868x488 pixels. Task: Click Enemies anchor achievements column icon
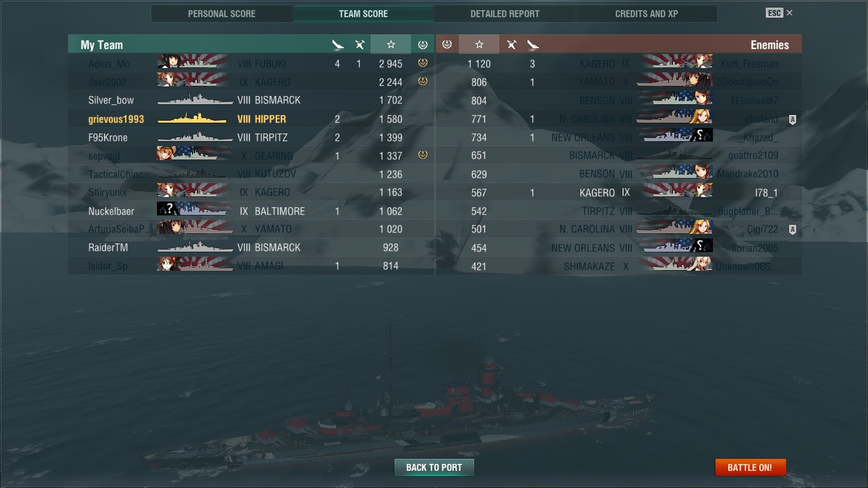[447, 44]
